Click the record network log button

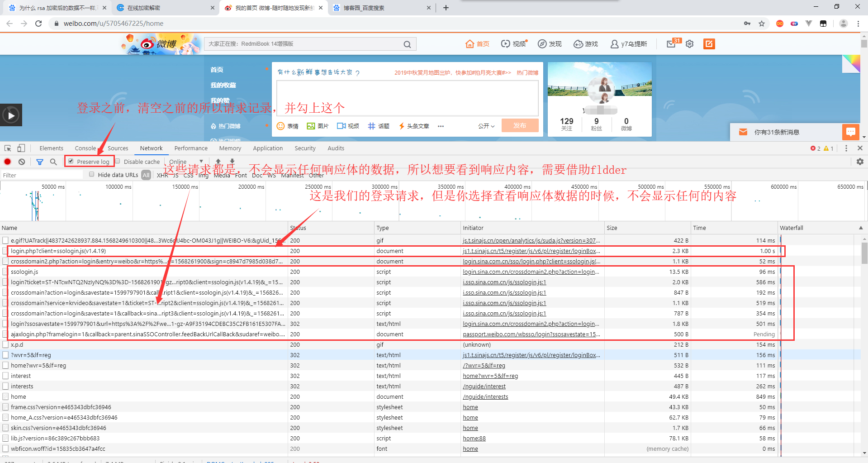coord(8,162)
